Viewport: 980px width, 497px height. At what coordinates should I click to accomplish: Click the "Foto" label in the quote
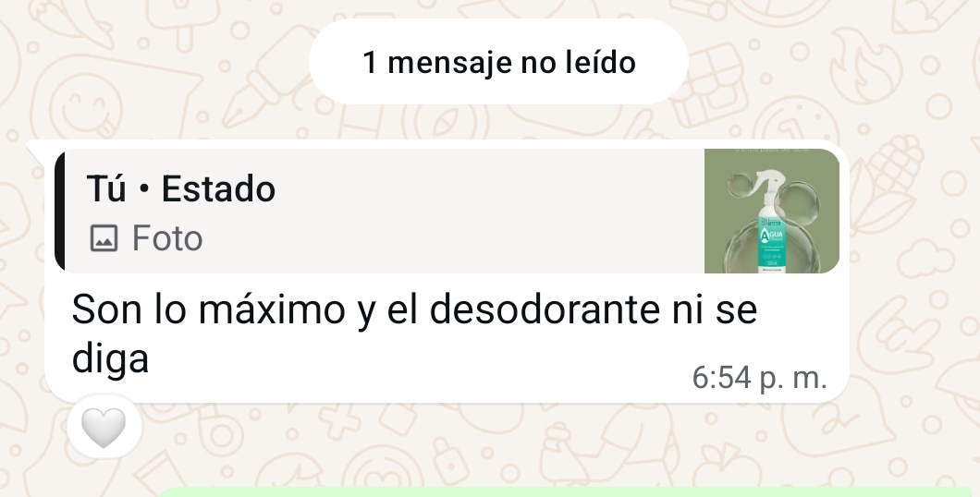(x=166, y=238)
